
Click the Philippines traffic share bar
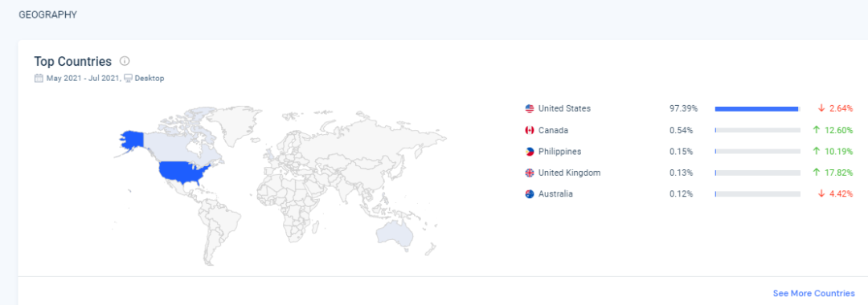point(757,152)
